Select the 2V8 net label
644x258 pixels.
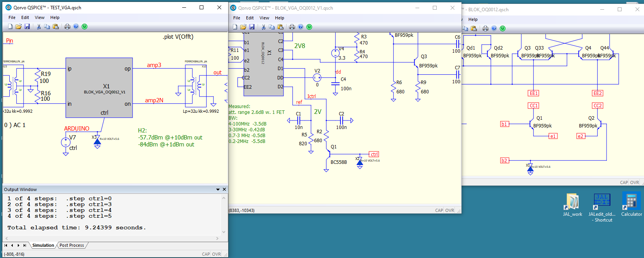click(300, 46)
